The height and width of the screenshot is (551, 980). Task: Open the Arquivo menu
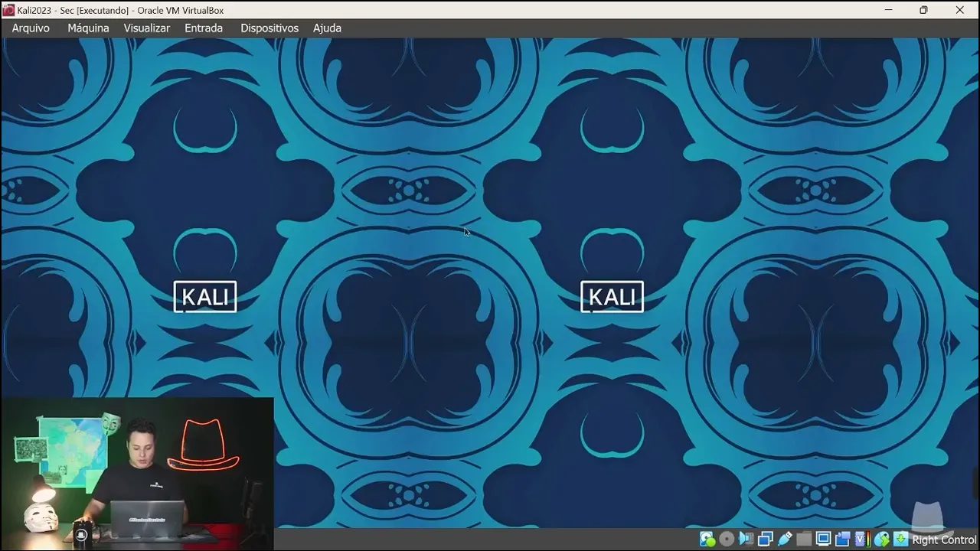pos(31,28)
